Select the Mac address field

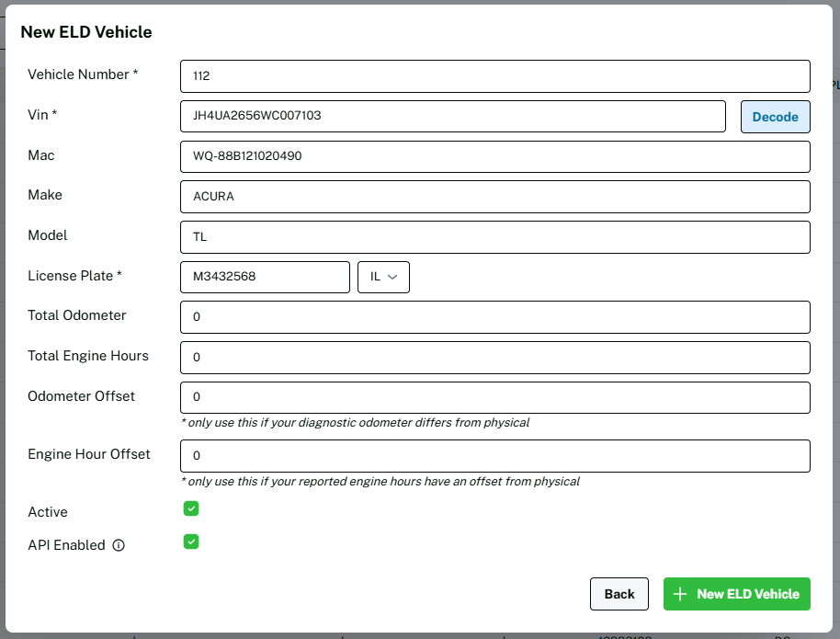[x=494, y=156]
